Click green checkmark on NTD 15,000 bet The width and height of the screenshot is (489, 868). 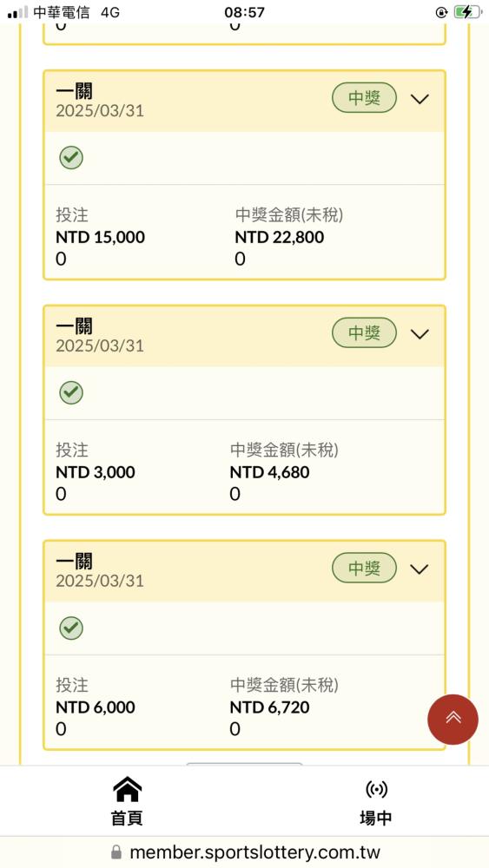point(71,158)
